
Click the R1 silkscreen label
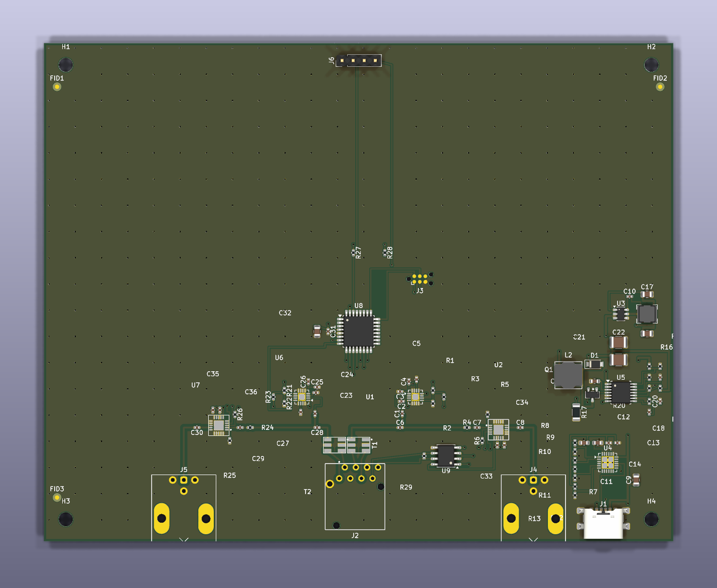coord(450,361)
